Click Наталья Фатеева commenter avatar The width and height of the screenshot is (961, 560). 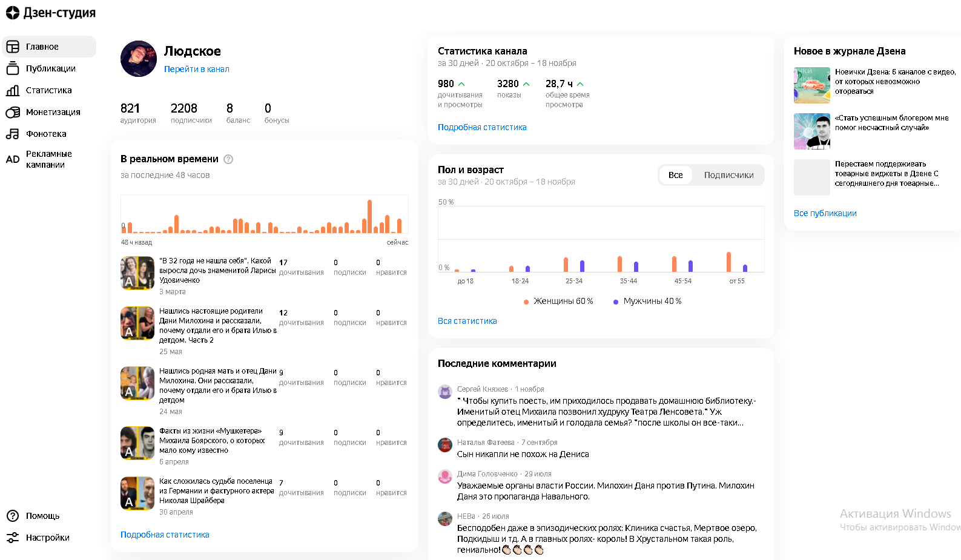445,445
